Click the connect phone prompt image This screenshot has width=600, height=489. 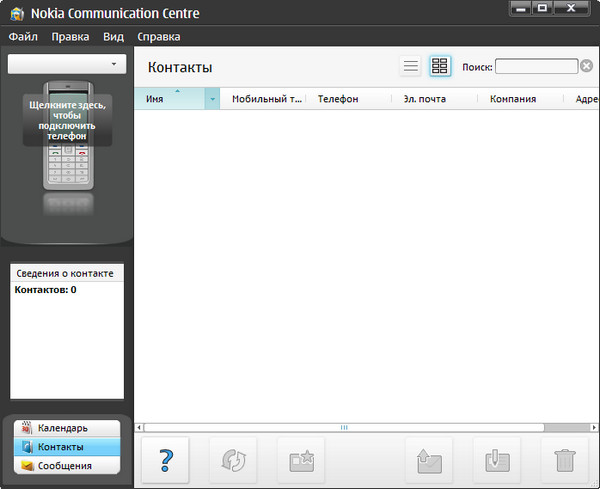[x=67, y=120]
